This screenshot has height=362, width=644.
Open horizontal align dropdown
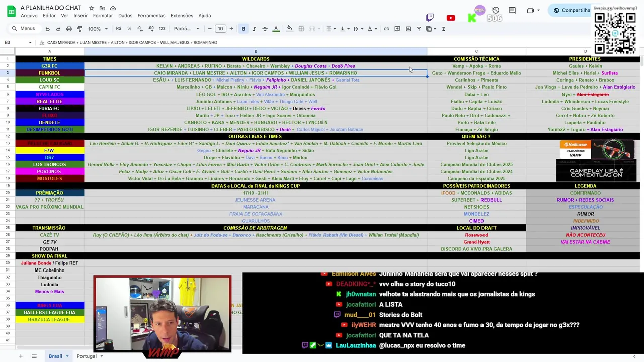(x=330, y=29)
